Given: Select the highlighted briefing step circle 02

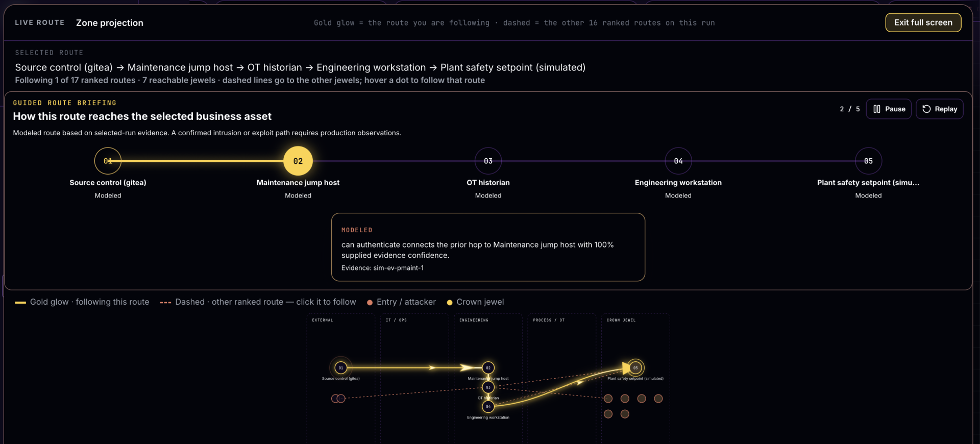Looking at the screenshot, I should pos(298,161).
